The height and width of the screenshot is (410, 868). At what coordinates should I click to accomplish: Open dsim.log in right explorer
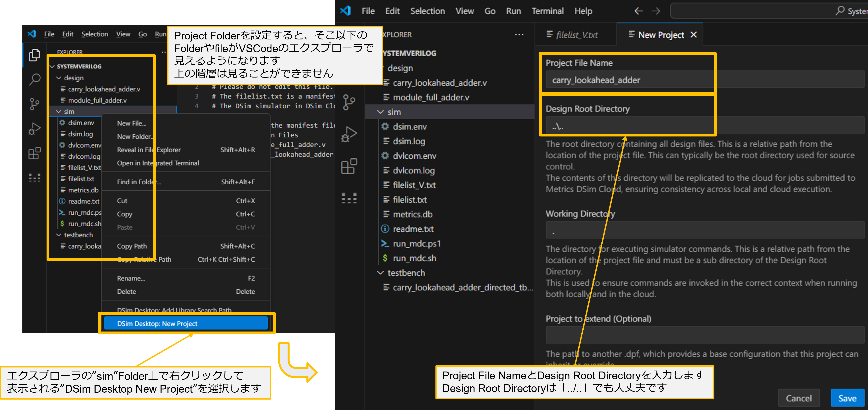409,141
